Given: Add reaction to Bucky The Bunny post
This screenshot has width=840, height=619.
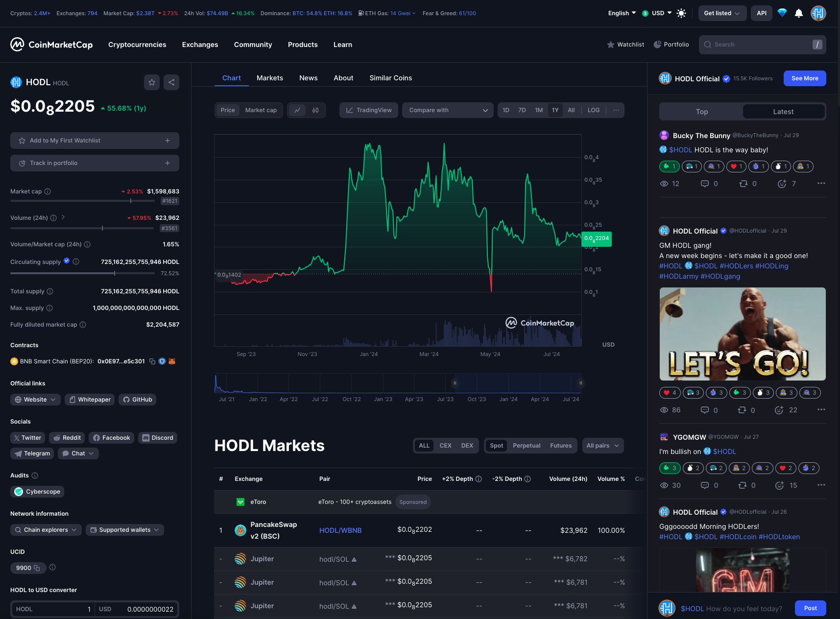Looking at the screenshot, I should [x=782, y=184].
